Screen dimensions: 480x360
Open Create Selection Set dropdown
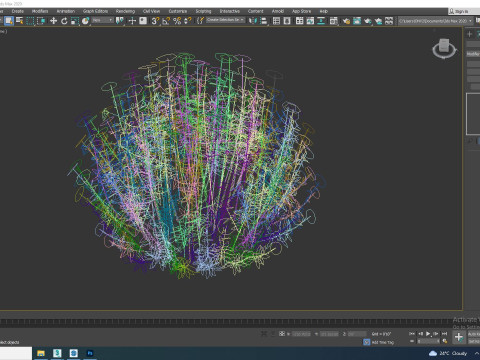[x=225, y=20]
